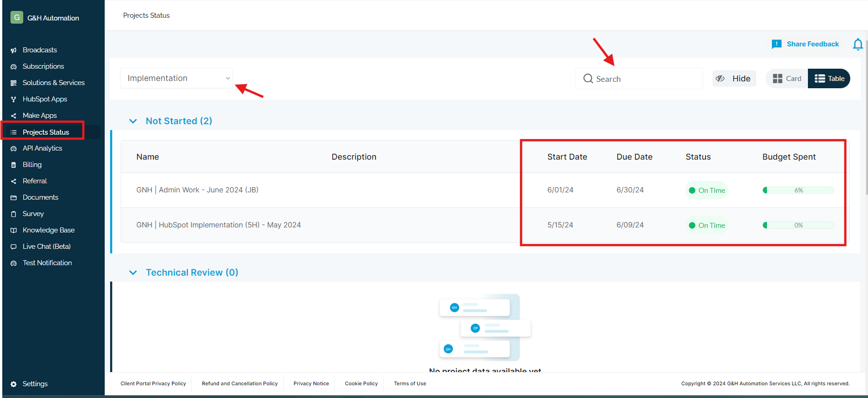Toggle the Hide visibility button

tap(734, 79)
